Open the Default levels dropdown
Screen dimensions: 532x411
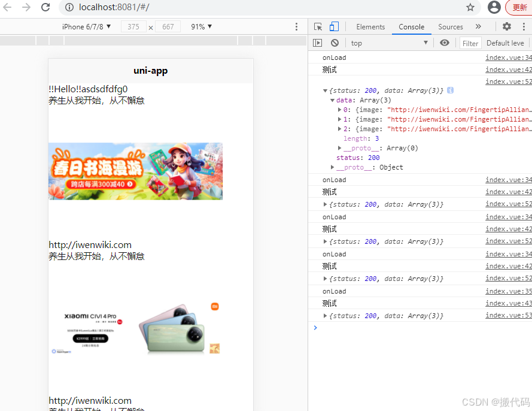click(x=505, y=43)
